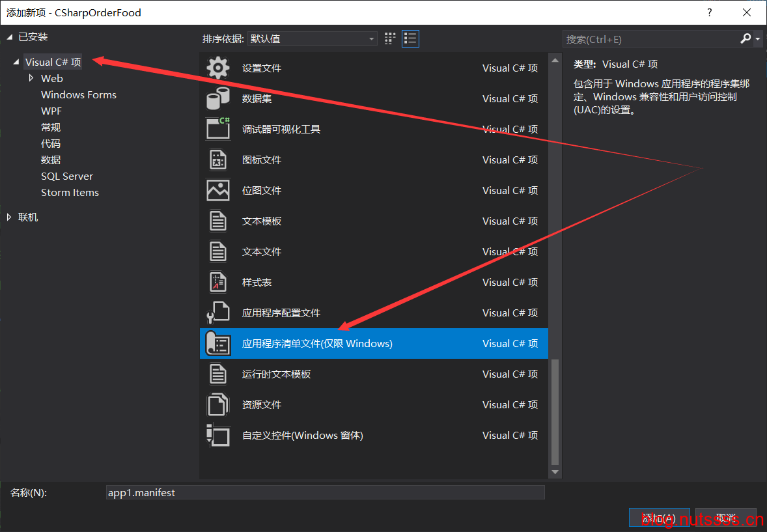Select the WPF category

tap(51, 111)
